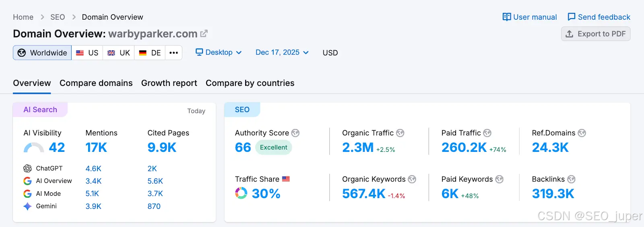This screenshot has width=644, height=227.
Task: Click the Google icon next to AI Mode
Action: tap(27, 194)
